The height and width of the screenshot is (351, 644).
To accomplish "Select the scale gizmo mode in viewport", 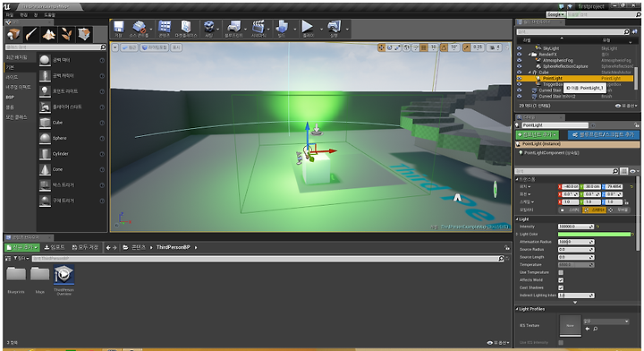I will point(397,47).
